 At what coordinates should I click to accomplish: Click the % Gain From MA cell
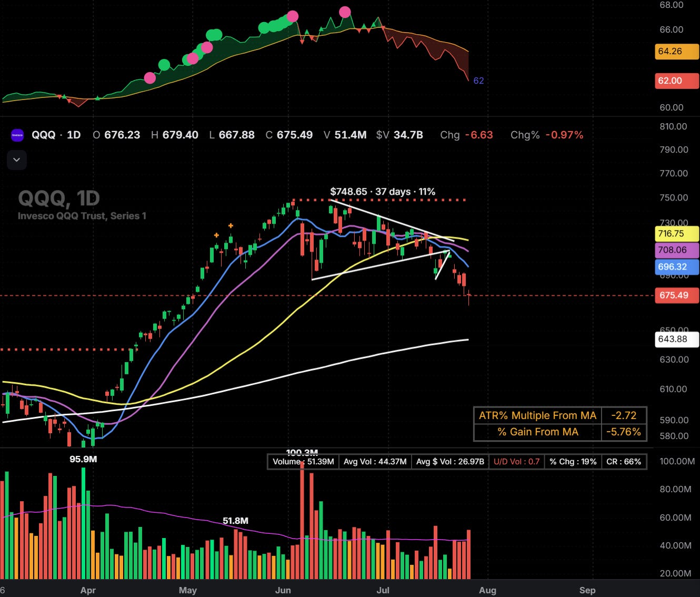tap(537, 432)
